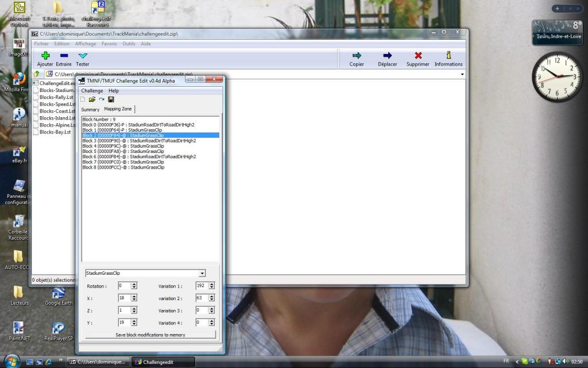
Task: Click the Tours weather gadget
Action: [x=557, y=32]
